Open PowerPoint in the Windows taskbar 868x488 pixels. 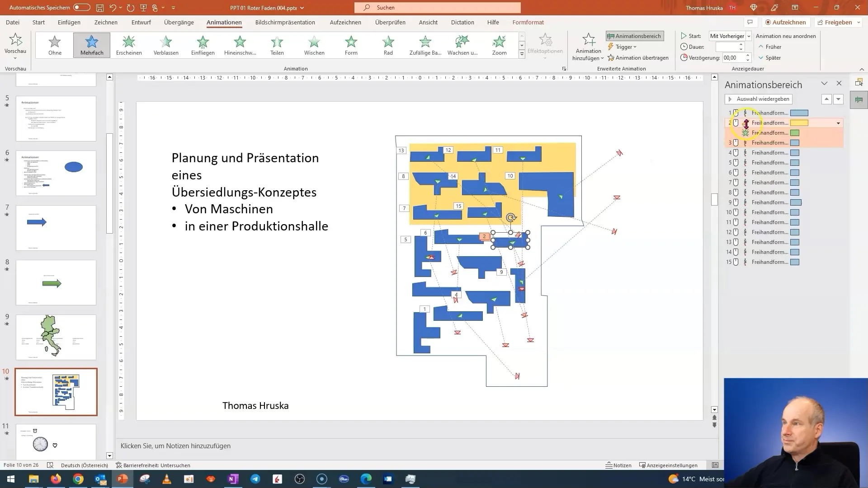(123, 479)
